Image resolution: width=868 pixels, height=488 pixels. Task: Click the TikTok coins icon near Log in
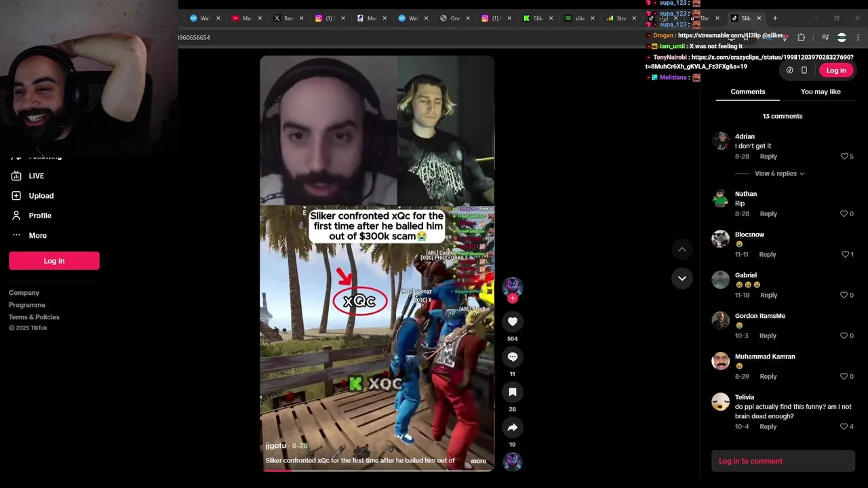[x=789, y=70]
